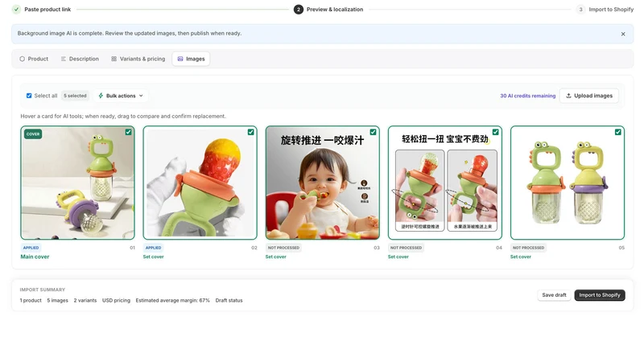The image size is (644, 362).
Task: Uncheck the image 02 checkbox
Action: (251, 132)
